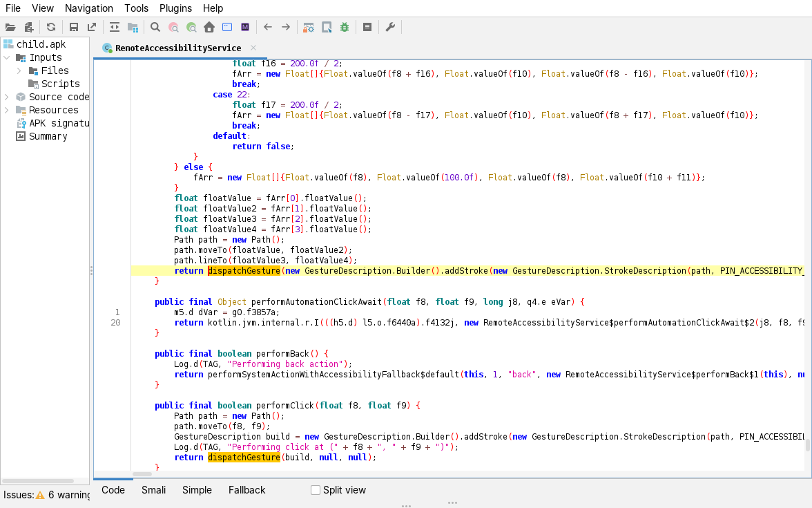The height and width of the screenshot is (508, 812).
Task: Reload files using the refresh icon
Action: [51, 28]
